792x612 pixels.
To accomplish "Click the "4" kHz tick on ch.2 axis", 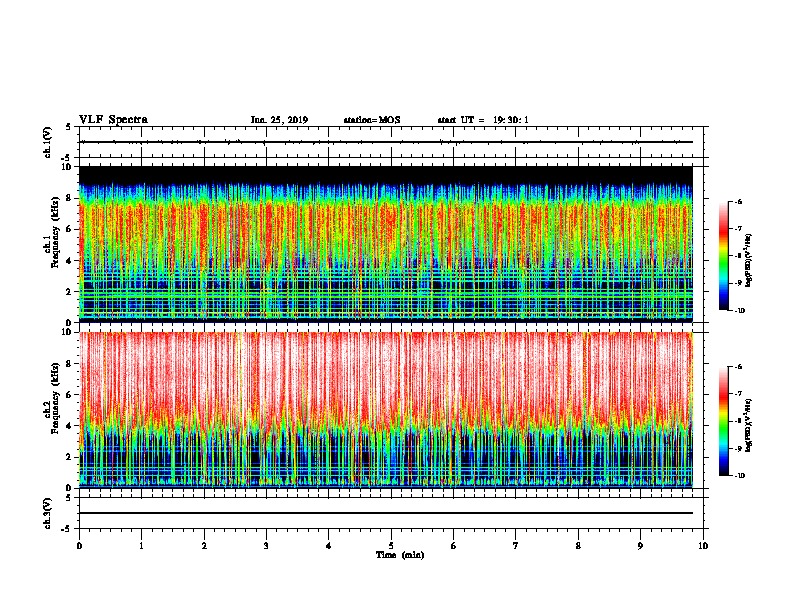I will pos(70,426).
